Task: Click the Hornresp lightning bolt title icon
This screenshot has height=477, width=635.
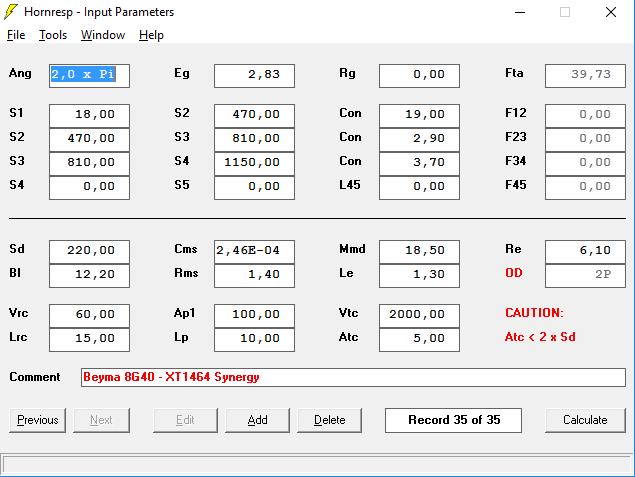Action: pos(11,12)
